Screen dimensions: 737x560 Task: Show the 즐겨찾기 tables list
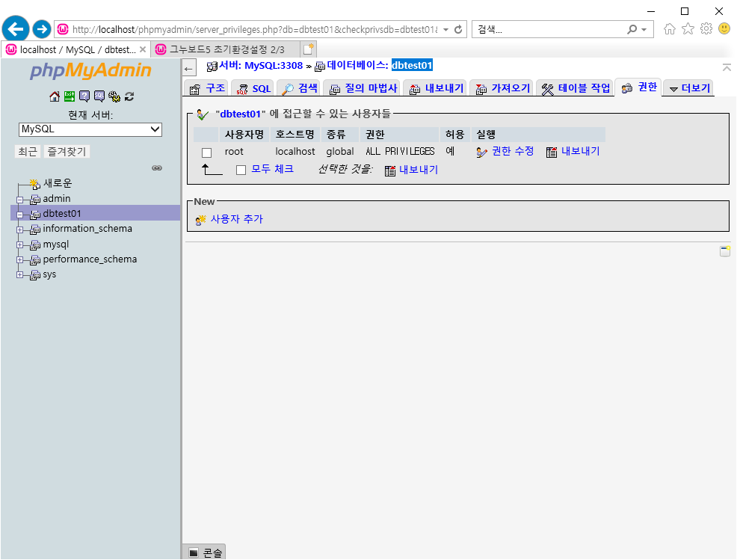(x=67, y=152)
